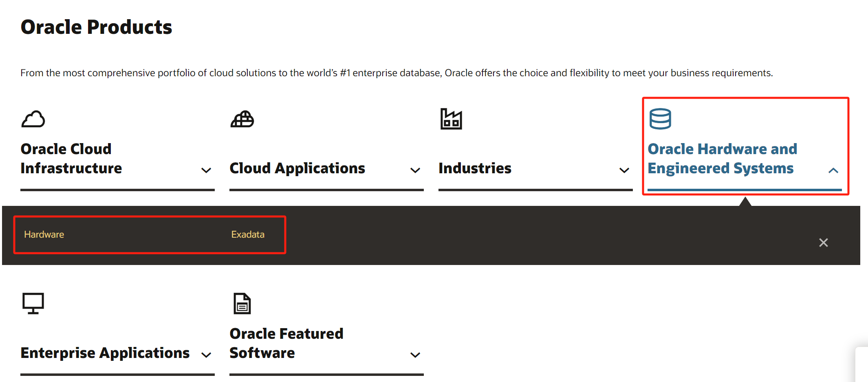Screen dimensions: 868x382
Task: Close the expanded dark submenu panel
Action: pyautogui.click(x=824, y=243)
